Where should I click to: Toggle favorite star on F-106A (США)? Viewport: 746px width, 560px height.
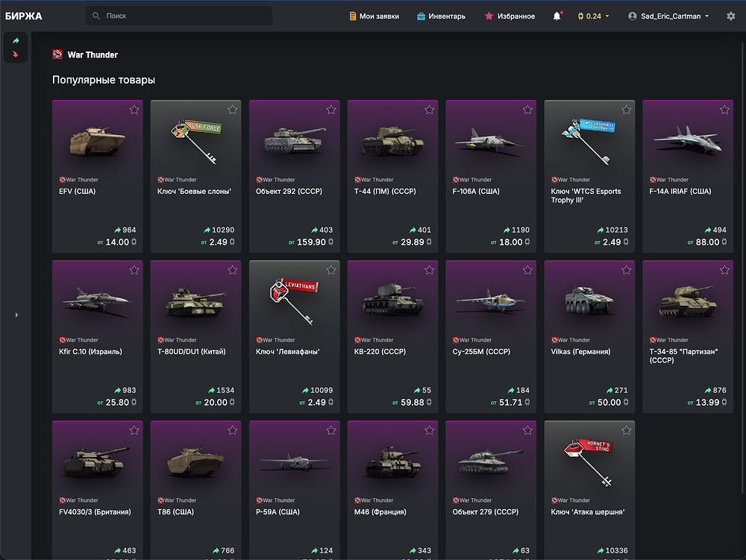527,110
